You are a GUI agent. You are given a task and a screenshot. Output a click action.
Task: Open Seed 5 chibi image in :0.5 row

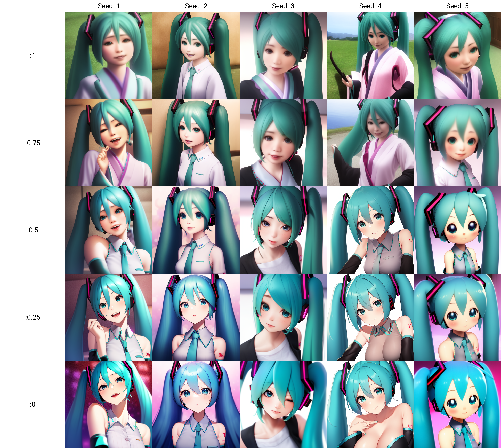(457, 230)
